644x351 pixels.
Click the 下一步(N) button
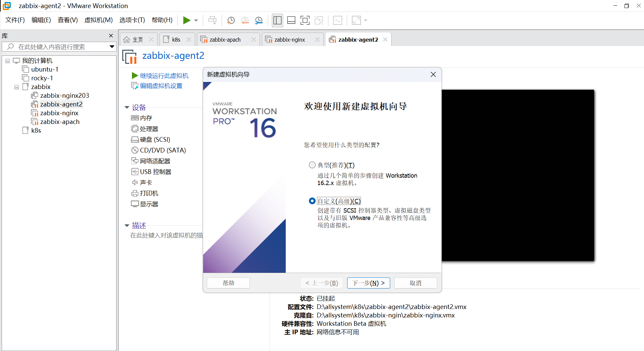click(369, 283)
